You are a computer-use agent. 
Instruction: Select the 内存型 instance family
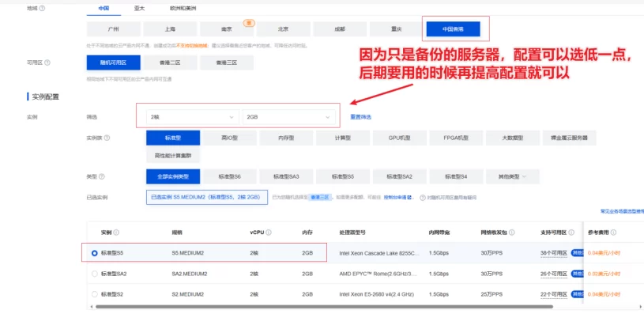286,138
